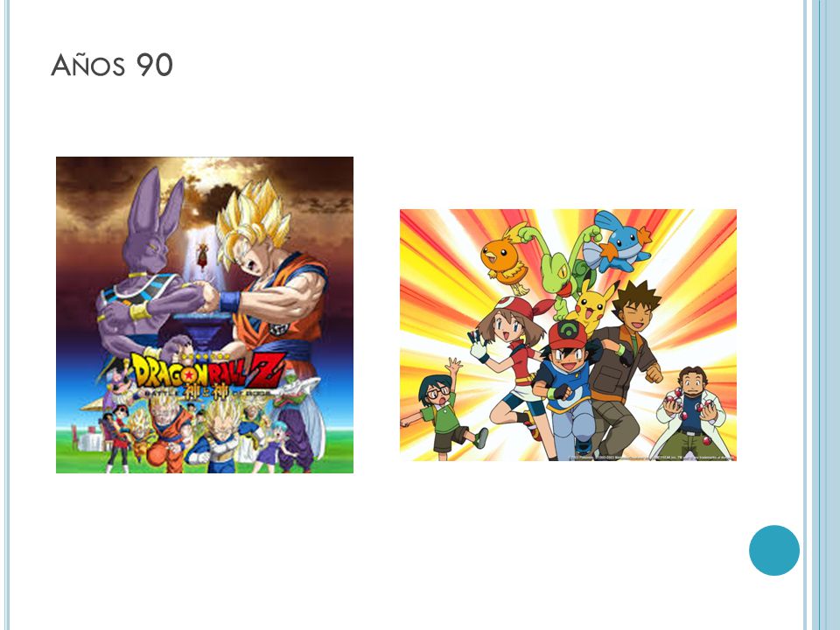Select the Dragon Ball Z poster image

click(x=205, y=315)
